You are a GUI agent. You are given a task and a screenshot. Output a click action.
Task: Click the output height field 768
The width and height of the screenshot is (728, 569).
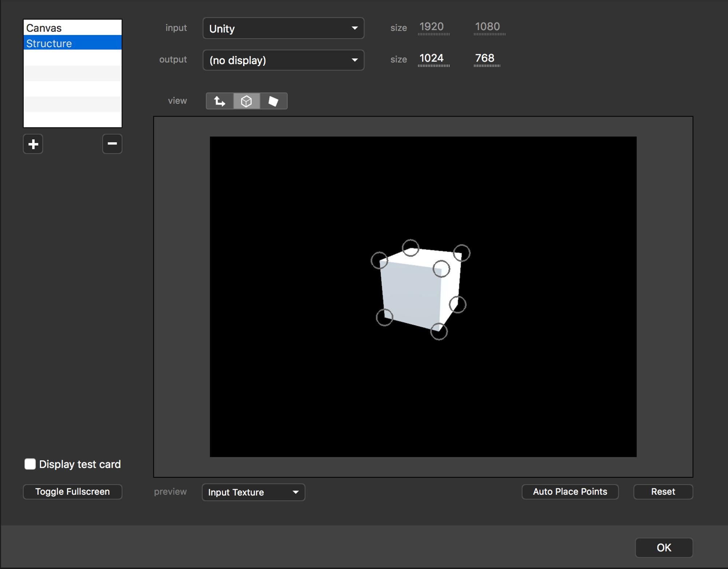pyautogui.click(x=485, y=58)
